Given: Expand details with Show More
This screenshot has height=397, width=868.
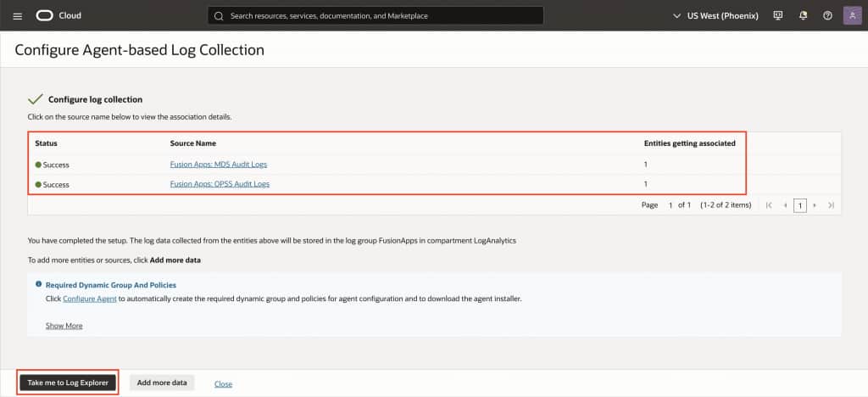Looking at the screenshot, I should (x=64, y=326).
